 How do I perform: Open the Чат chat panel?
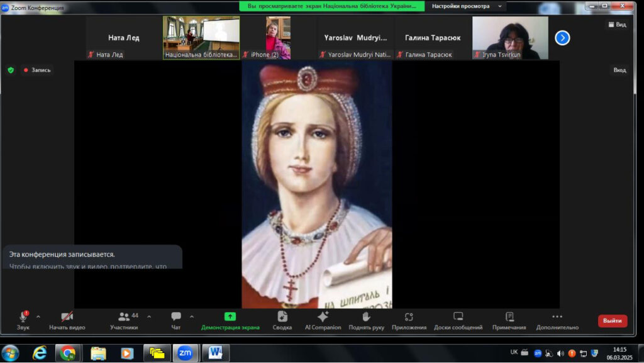(x=176, y=320)
